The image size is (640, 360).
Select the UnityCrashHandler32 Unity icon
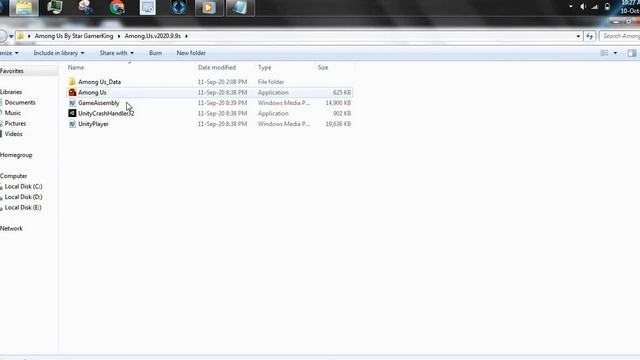tap(72, 113)
